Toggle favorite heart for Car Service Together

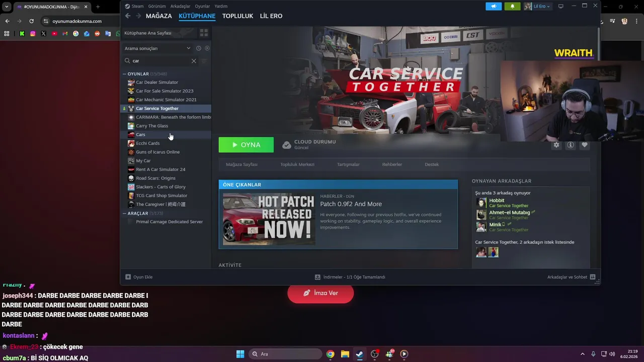coord(585,145)
